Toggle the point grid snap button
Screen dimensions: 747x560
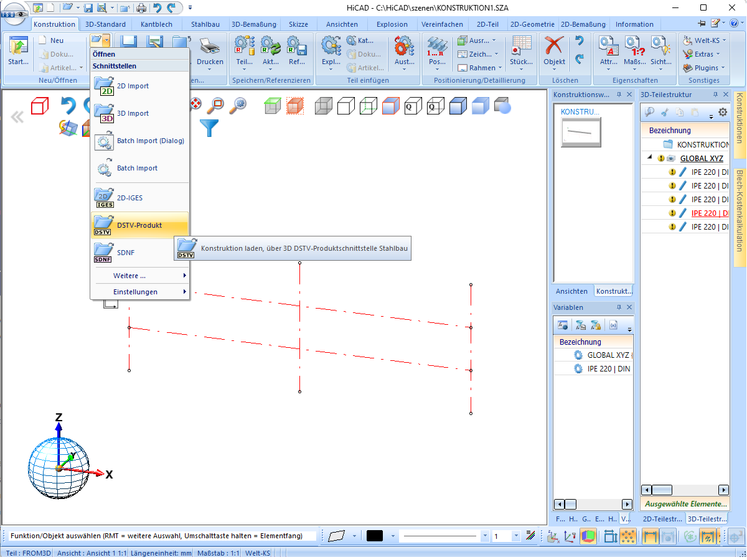point(629,536)
